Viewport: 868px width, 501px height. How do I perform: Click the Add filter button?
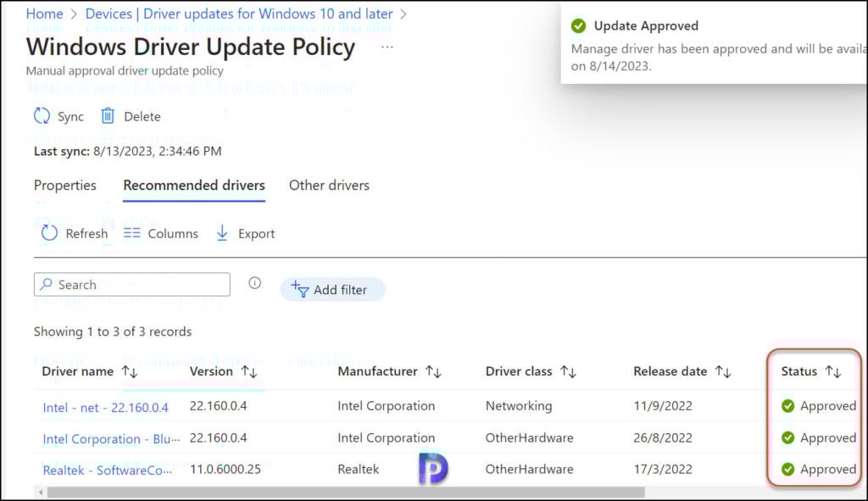332,290
